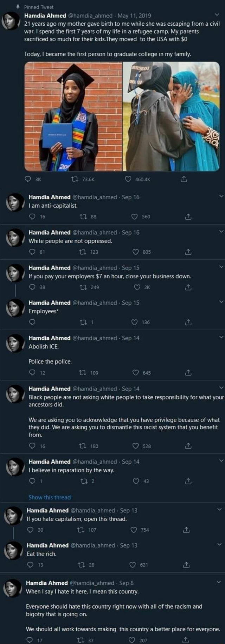Click the "Show this thread" link
The height and width of the screenshot is (644, 225).
point(50,497)
